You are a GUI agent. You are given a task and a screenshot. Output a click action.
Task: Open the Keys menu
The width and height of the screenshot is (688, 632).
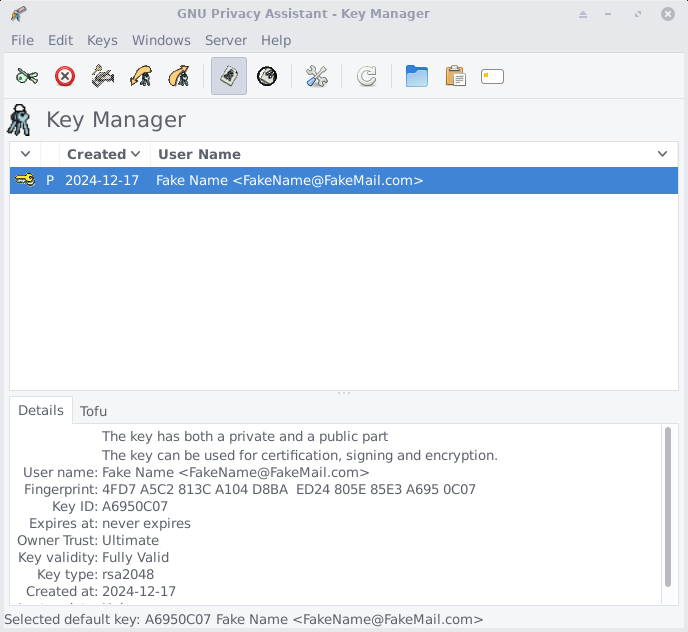(102, 40)
